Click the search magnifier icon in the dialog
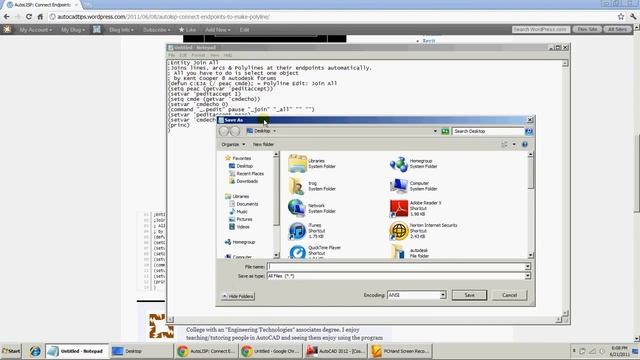The width and height of the screenshot is (640, 360). pyautogui.click(x=529, y=131)
